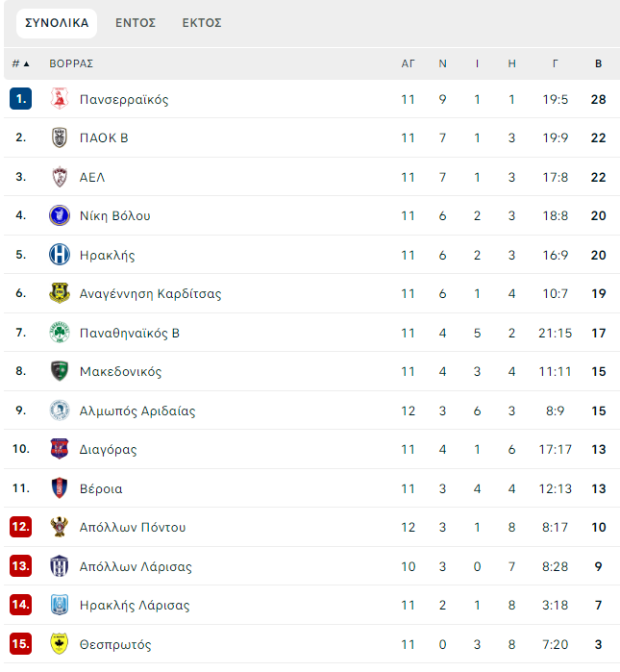This screenshot has width=620, height=672.
Task: Open the Βέροια team page link
Action: coord(101,488)
